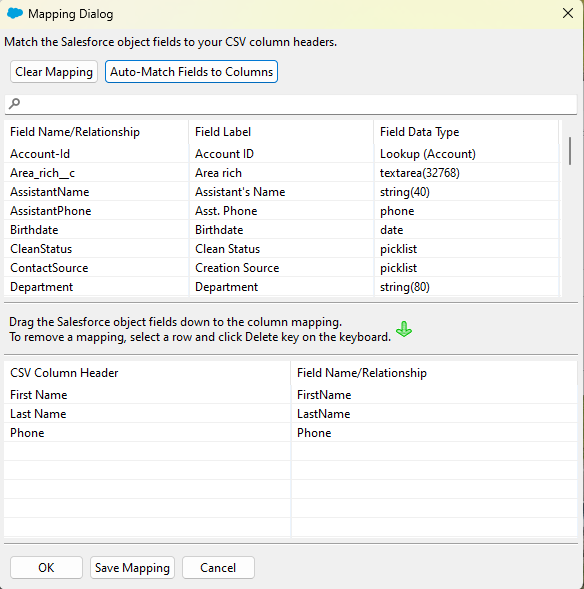Click the Asst. Phone label cell

point(281,211)
